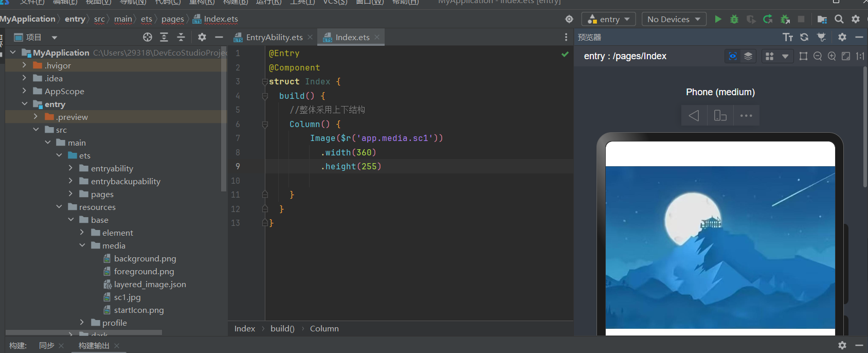Viewport: 868px width, 353px height.
Task: Locate opened file in project tree
Action: [148, 37]
